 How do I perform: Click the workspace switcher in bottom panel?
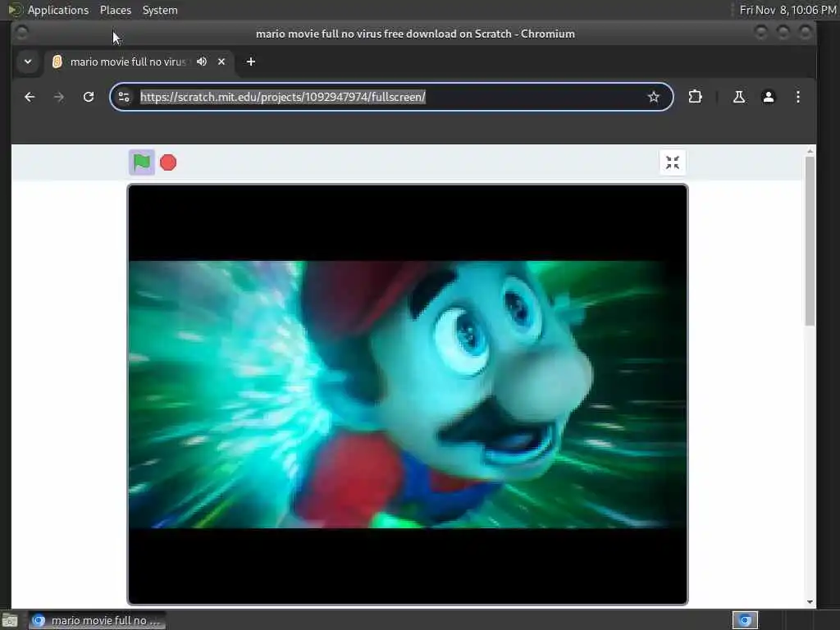745,620
